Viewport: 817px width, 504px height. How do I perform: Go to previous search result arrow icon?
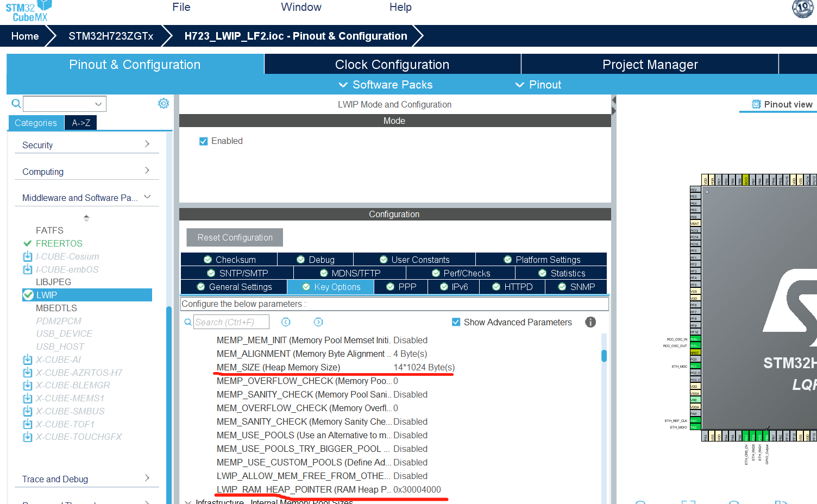click(x=286, y=322)
